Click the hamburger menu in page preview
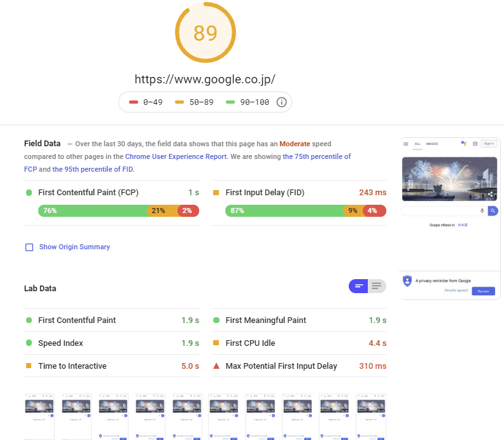504x440 pixels. [x=406, y=144]
